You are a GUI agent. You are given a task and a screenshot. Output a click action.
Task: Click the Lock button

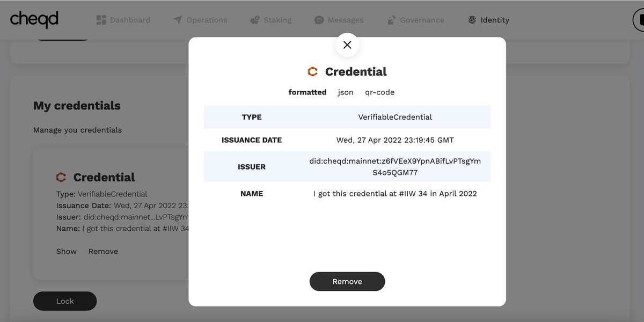[65, 301]
